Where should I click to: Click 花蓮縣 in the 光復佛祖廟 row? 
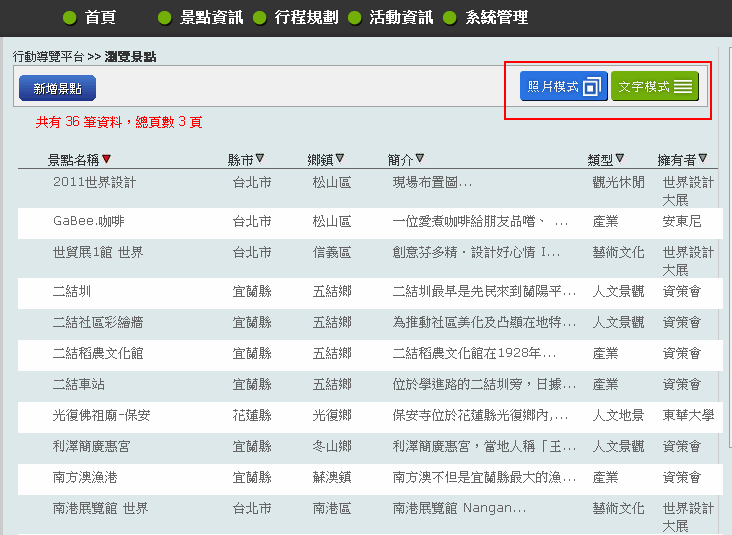252,415
